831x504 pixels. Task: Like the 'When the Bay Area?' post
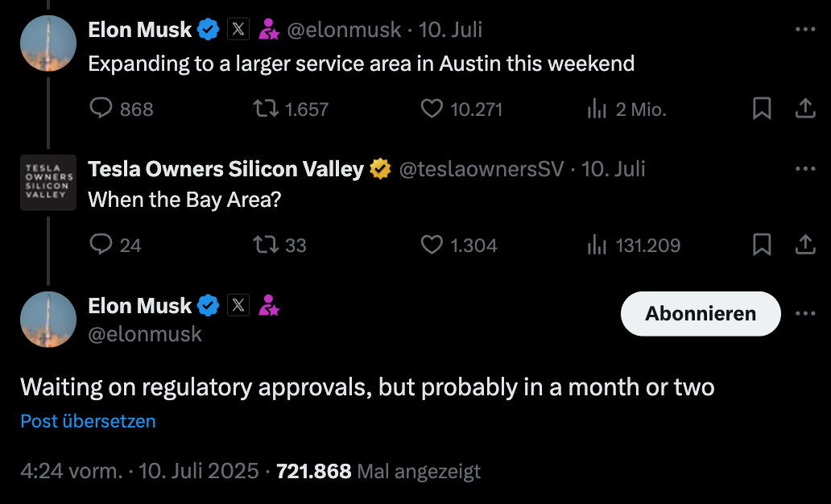pos(459,244)
